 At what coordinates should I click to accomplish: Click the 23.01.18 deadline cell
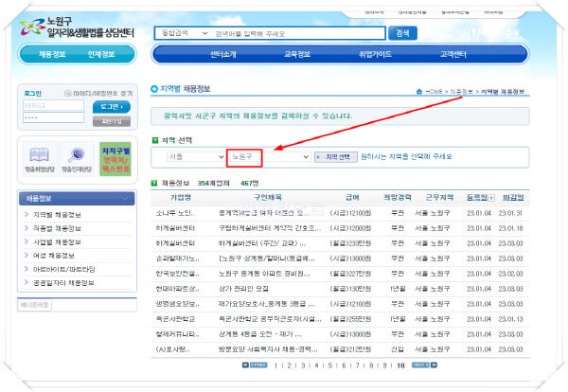pos(510,228)
